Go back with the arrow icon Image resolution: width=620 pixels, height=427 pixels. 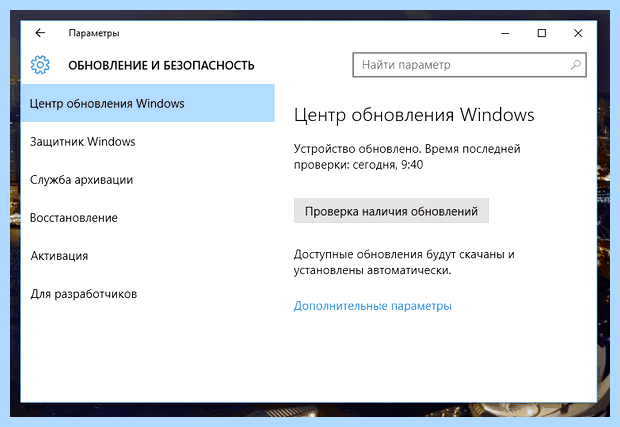[x=40, y=33]
